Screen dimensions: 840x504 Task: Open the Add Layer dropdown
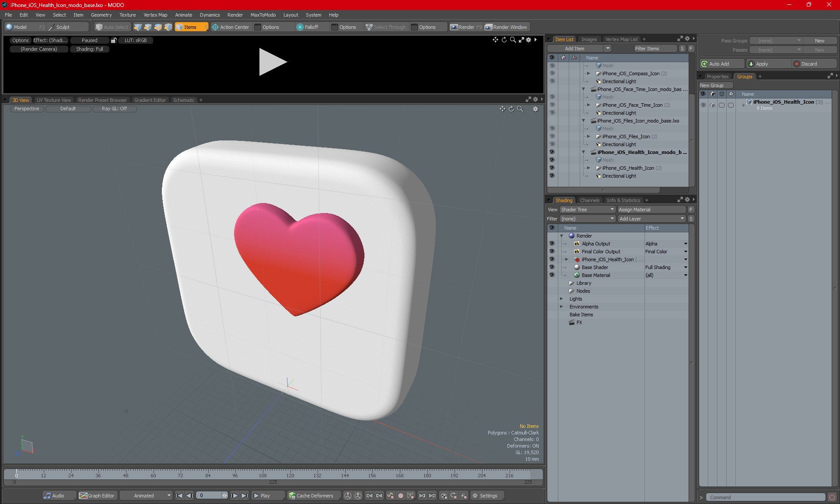click(x=651, y=219)
